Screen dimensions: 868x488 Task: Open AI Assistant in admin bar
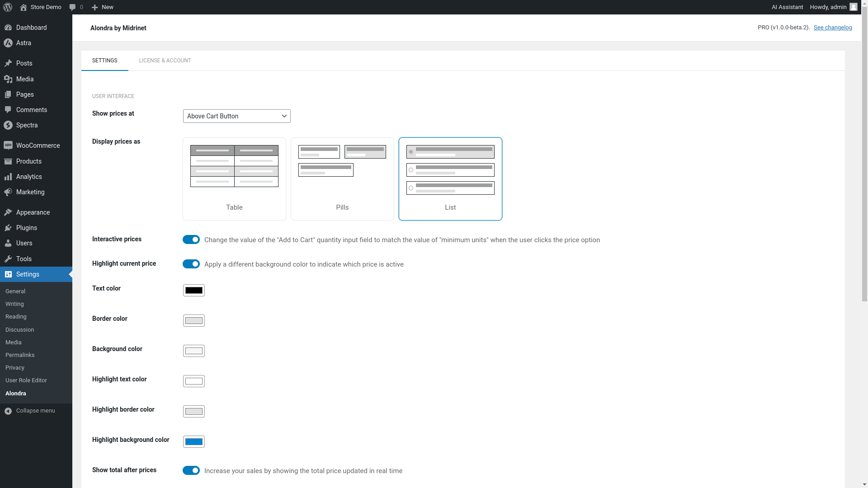pyautogui.click(x=787, y=7)
